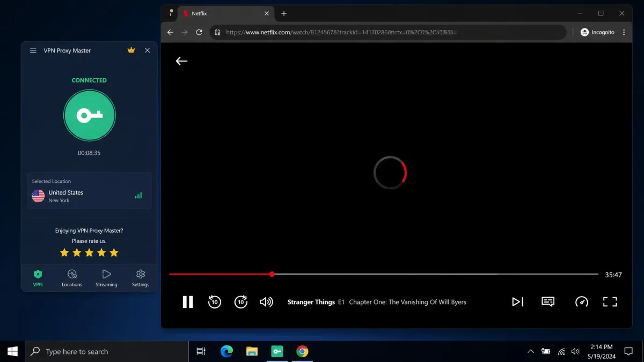Click the Stranger Things episode title
644x362 pixels.
pyautogui.click(x=377, y=302)
